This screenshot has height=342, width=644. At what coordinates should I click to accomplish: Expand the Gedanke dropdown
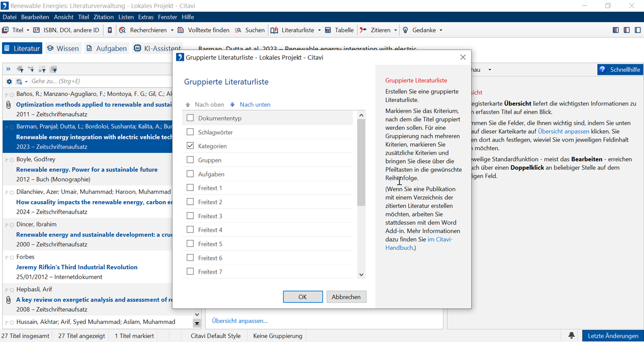[441, 30]
